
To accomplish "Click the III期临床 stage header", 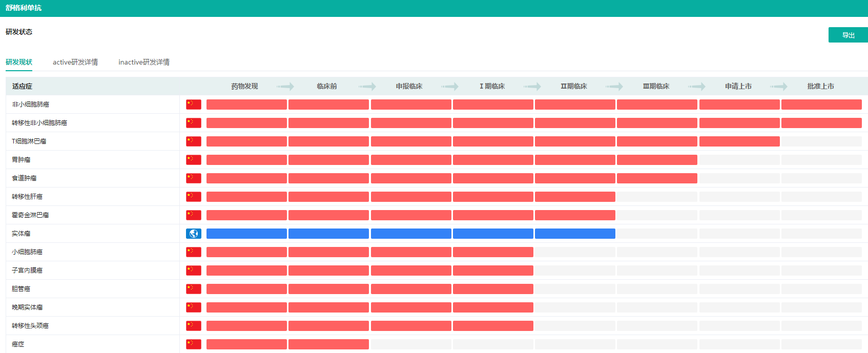I will pyautogui.click(x=656, y=86).
